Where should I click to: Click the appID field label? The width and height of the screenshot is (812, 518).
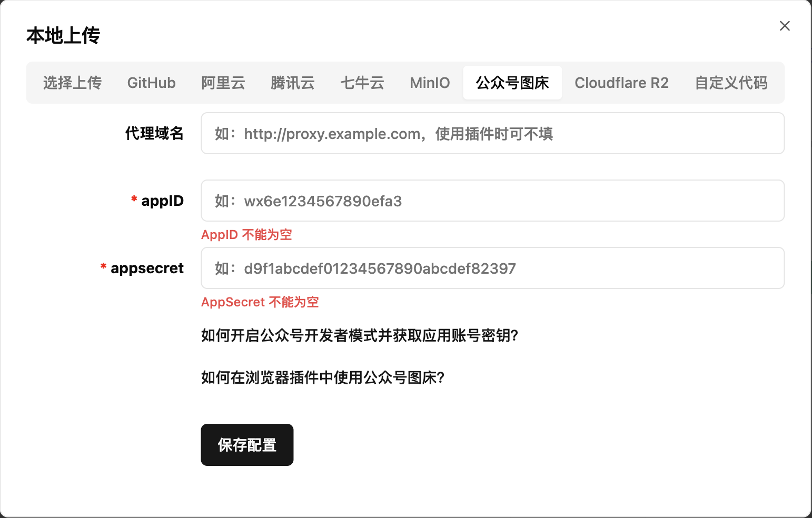tap(162, 201)
